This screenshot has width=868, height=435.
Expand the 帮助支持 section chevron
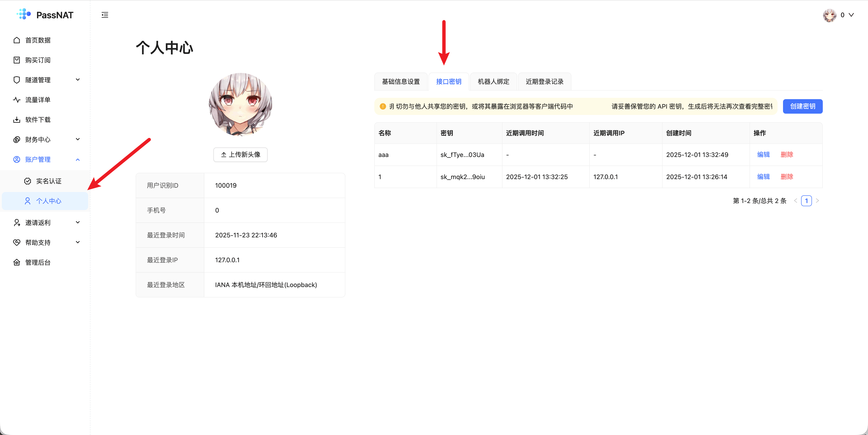coord(78,242)
